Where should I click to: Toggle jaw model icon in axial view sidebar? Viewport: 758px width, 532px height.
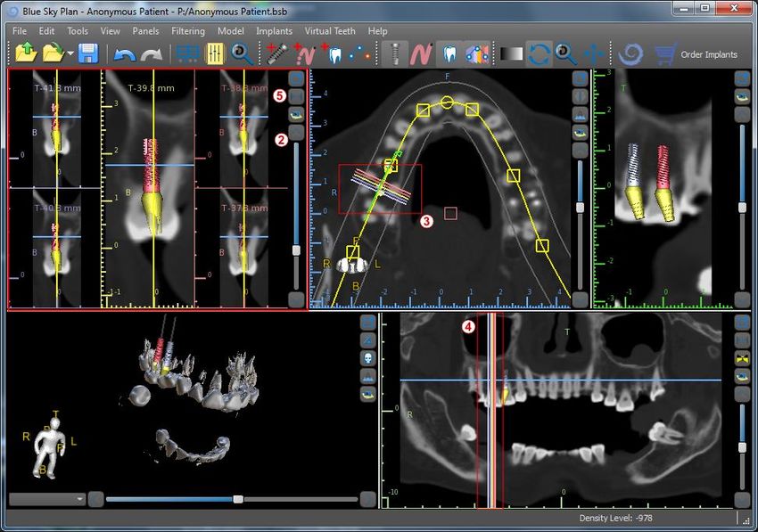(581, 132)
